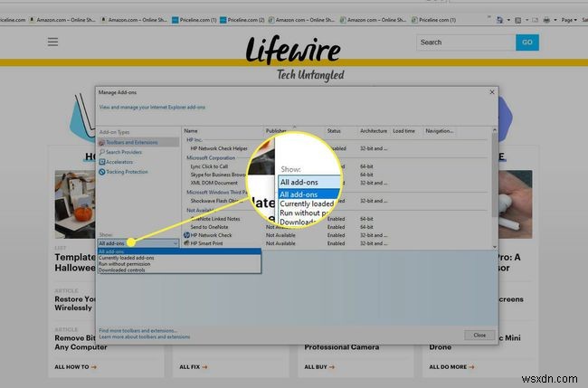
Task: Click the Tracking Protection icon
Action: pyautogui.click(x=101, y=172)
